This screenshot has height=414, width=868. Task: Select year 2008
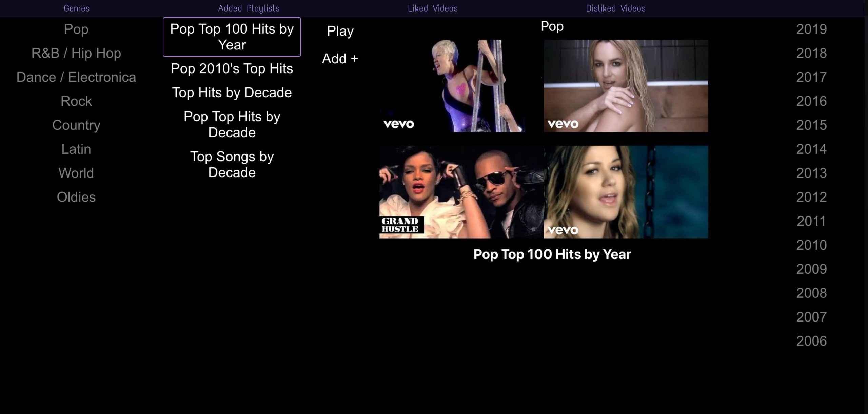[x=811, y=293]
